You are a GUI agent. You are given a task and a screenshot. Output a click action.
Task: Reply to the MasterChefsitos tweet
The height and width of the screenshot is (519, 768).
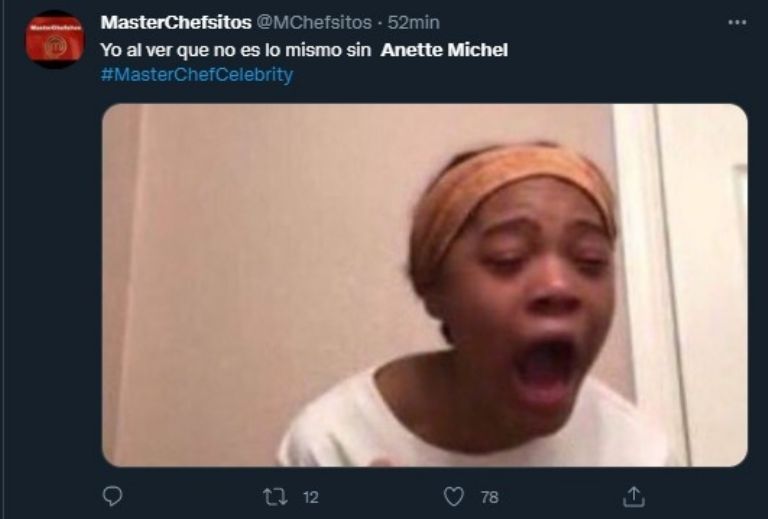(x=113, y=496)
